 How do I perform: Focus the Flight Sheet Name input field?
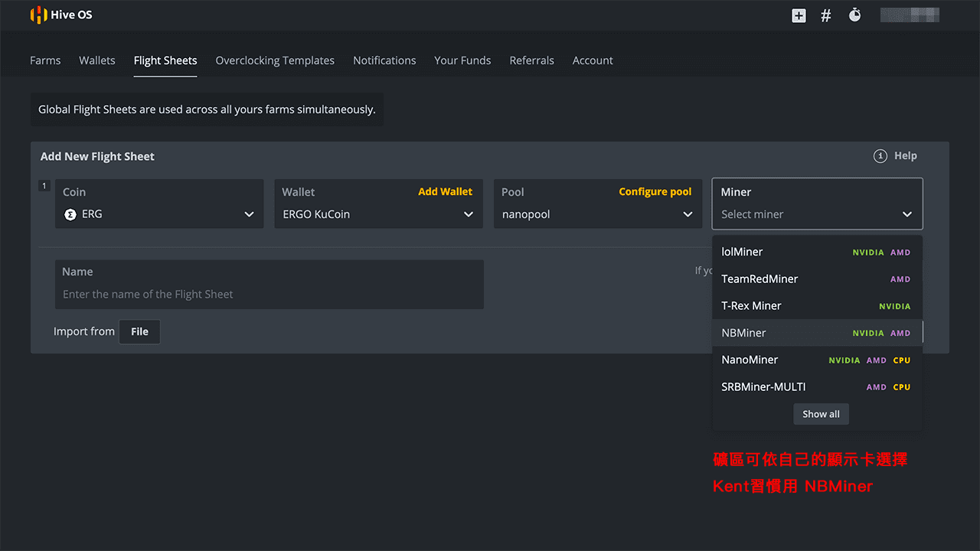269,294
